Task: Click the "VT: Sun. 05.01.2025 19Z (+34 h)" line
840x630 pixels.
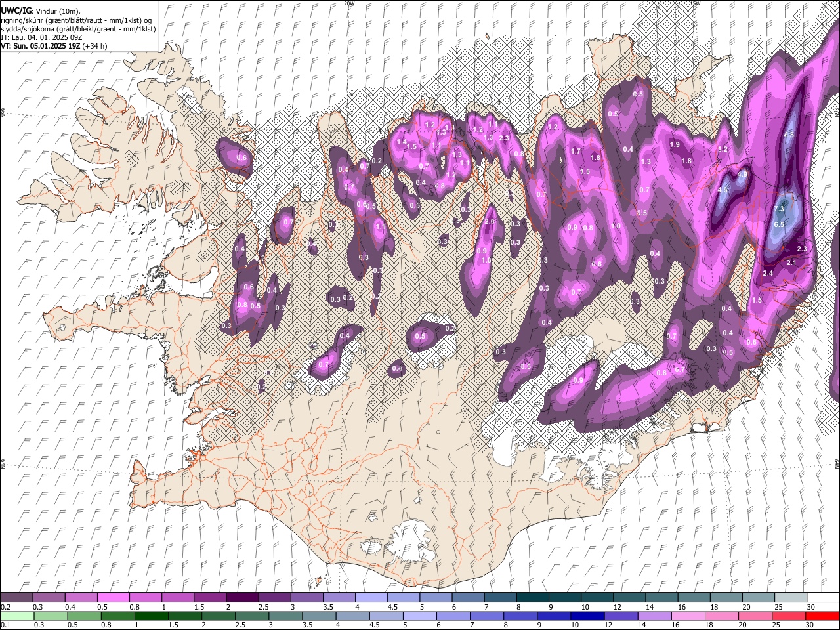Action: coord(54,46)
